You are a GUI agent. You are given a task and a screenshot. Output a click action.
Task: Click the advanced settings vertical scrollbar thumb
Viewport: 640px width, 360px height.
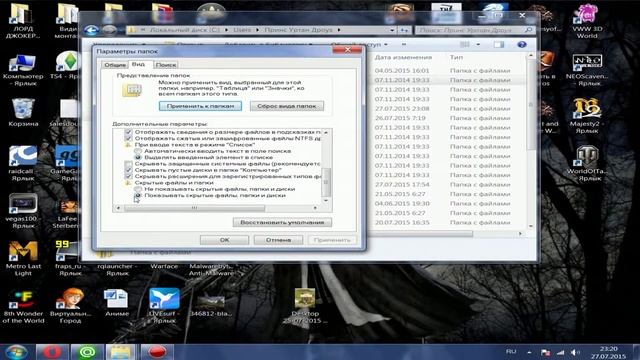[x=326, y=182]
